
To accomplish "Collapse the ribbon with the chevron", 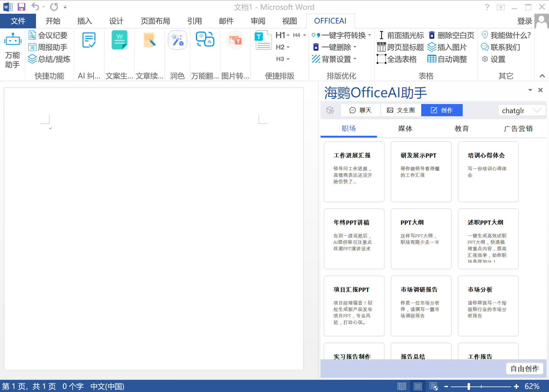I will point(542,76).
